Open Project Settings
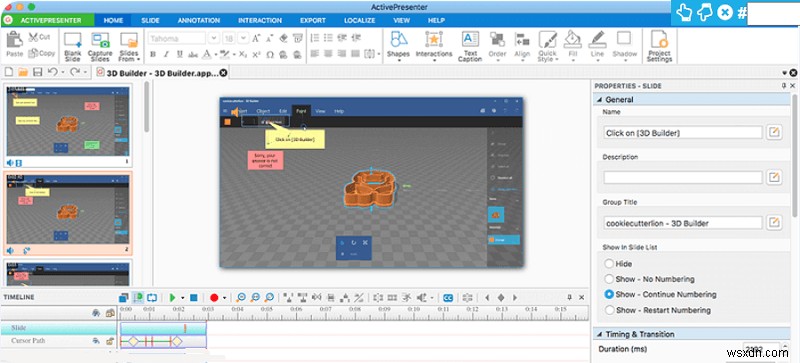 click(x=659, y=46)
